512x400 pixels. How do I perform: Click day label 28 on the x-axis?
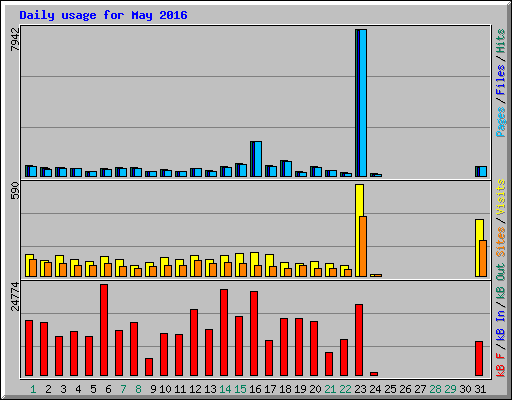435,389
